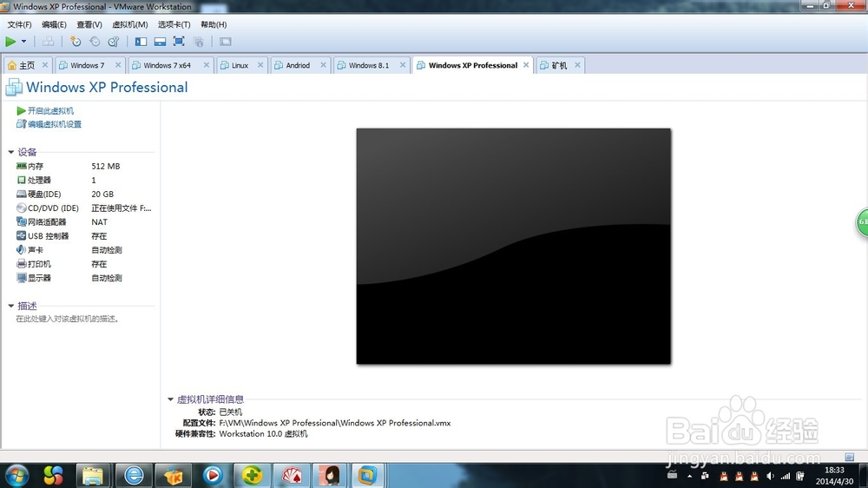This screenshot has height=488, width=868.
Task: Close the Windows XP Professional tab
Action: click(x=526, y=65)
